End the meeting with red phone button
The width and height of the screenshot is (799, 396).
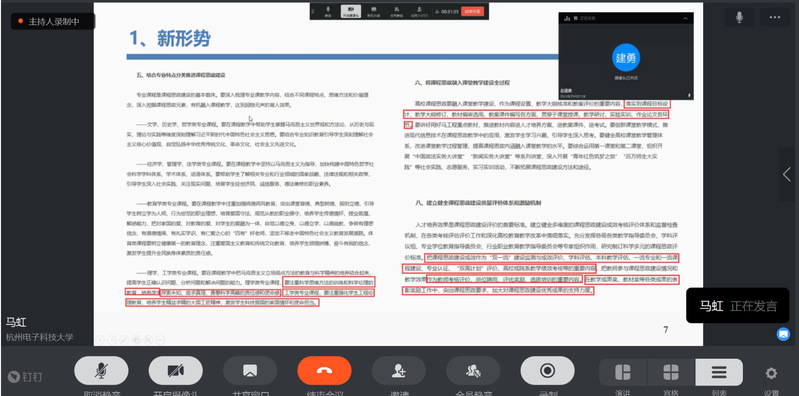(x=324, y=371)
